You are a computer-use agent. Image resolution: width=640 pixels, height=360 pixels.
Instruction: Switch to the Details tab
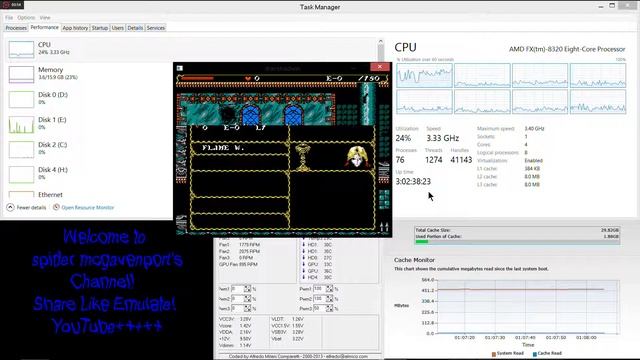pos(135,28)
